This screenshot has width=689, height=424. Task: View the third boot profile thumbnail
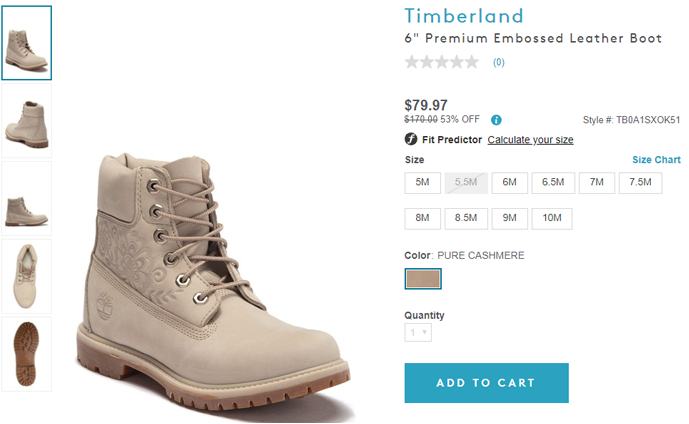[x=27, y=198]
